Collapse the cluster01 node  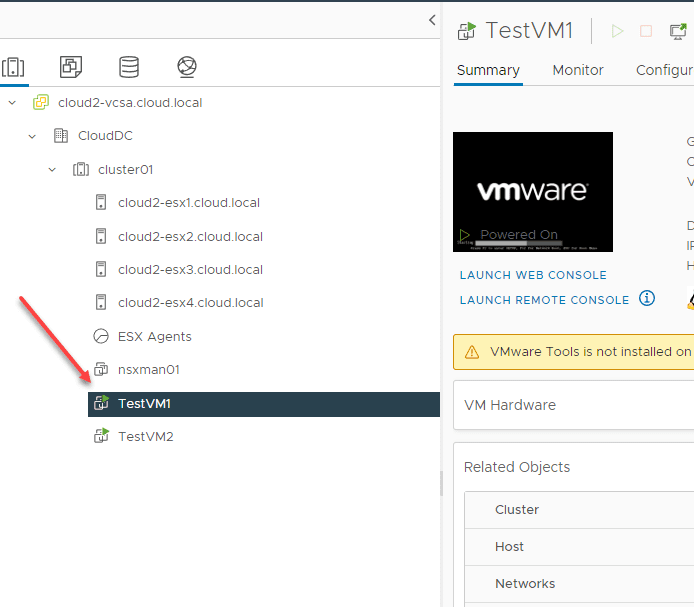[x=52, y=170]
